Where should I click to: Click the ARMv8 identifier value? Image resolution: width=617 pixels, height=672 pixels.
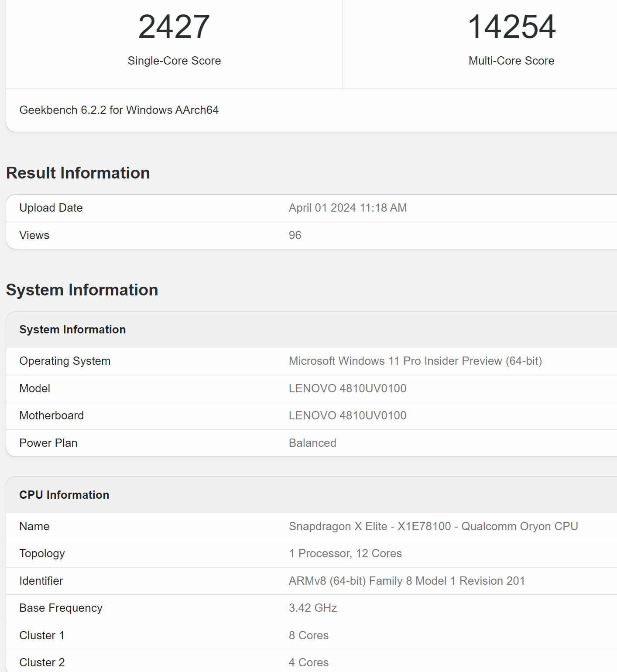point(406,581)
